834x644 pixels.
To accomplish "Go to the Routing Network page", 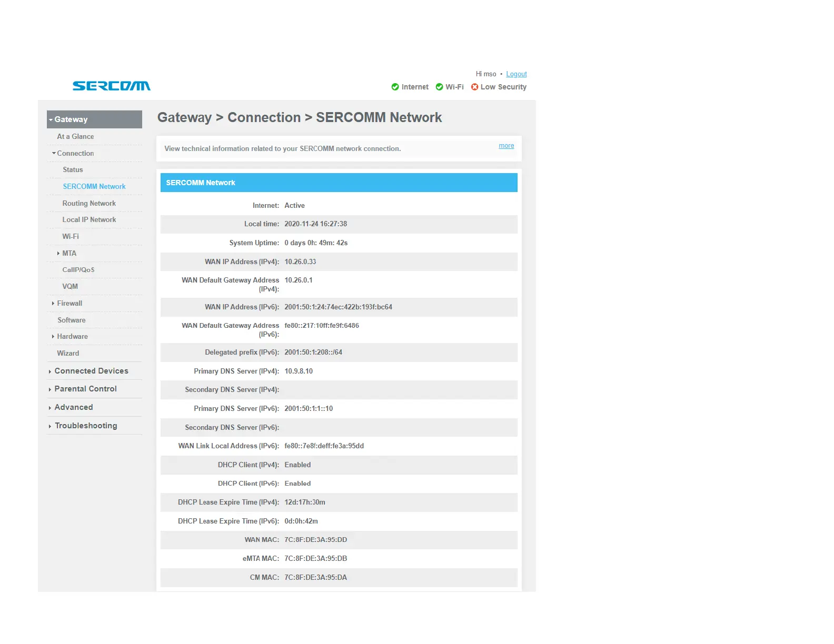I will (89, 203).
